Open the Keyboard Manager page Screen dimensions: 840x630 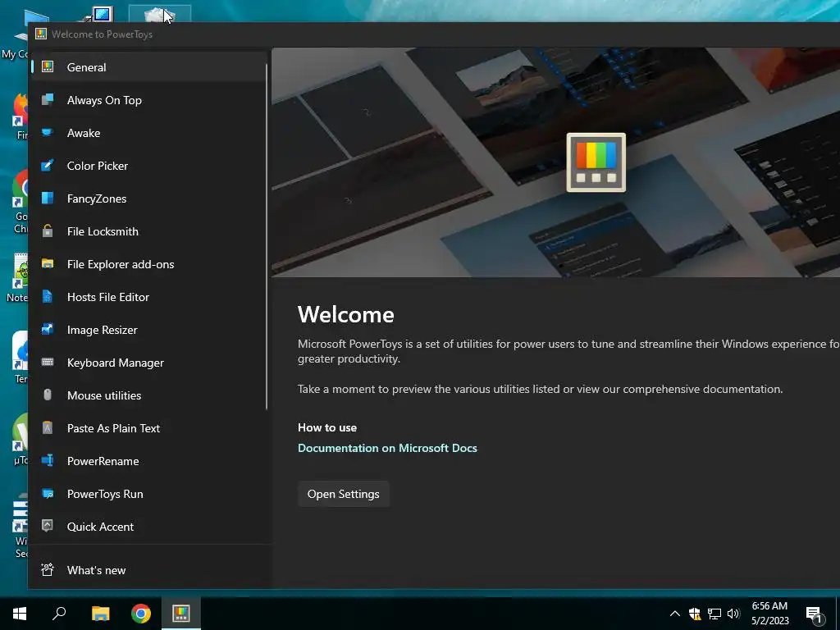[149, 362]
